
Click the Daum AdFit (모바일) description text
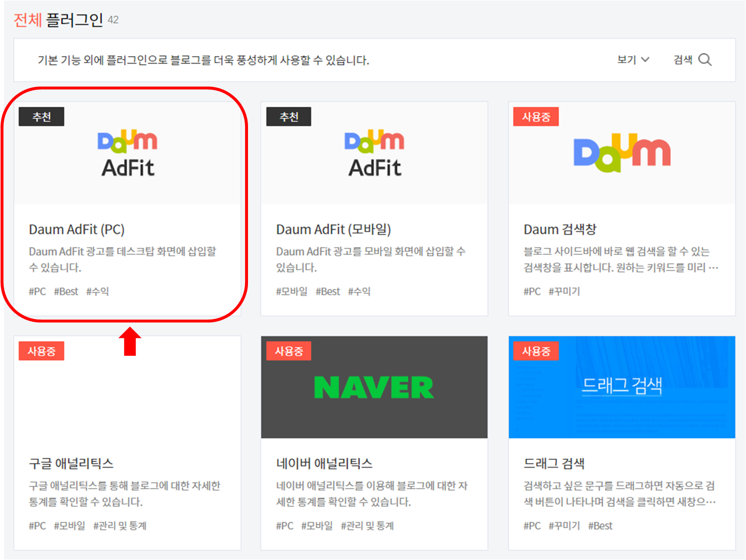(371, 259)
